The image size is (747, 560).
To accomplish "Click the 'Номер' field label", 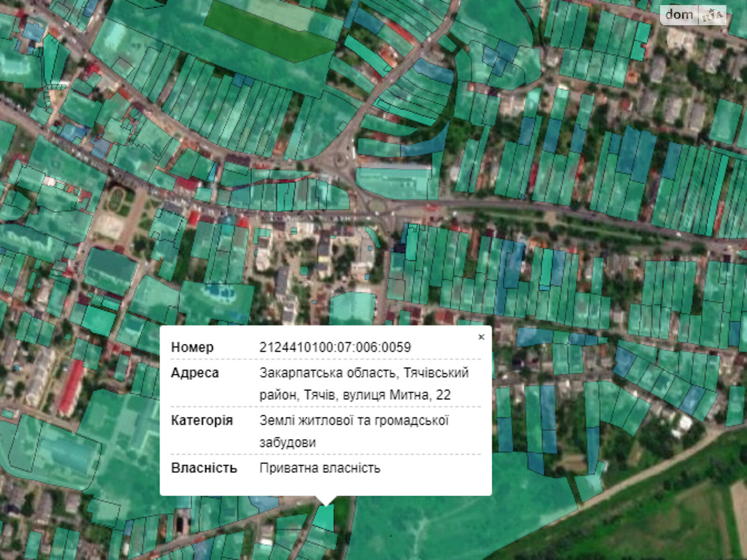I will [192, 347].
